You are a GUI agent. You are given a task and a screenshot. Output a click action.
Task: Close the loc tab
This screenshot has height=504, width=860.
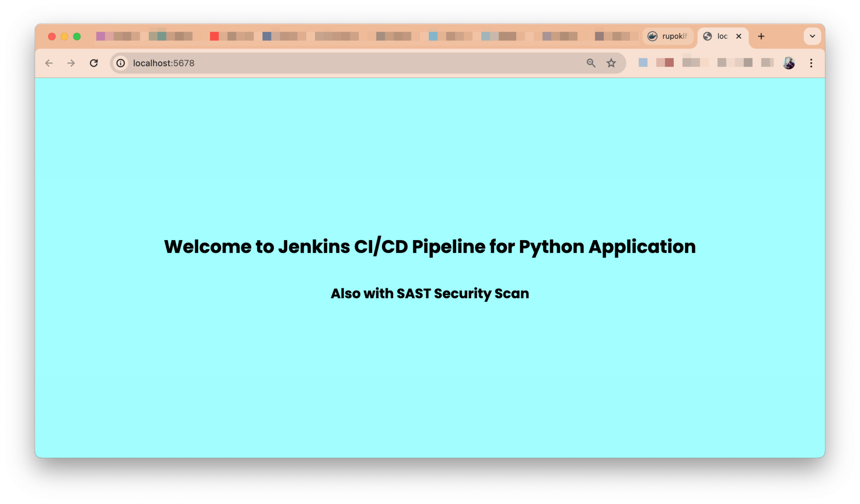click(739, 36)
